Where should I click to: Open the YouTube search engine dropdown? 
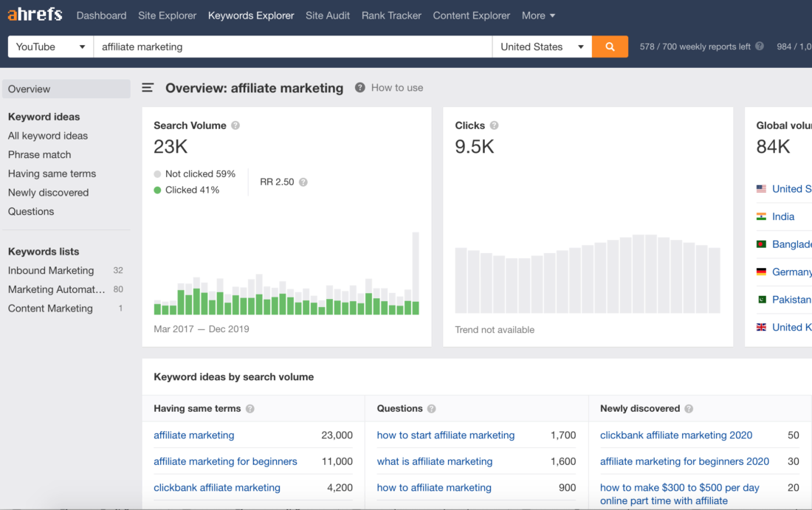[51, 46]
